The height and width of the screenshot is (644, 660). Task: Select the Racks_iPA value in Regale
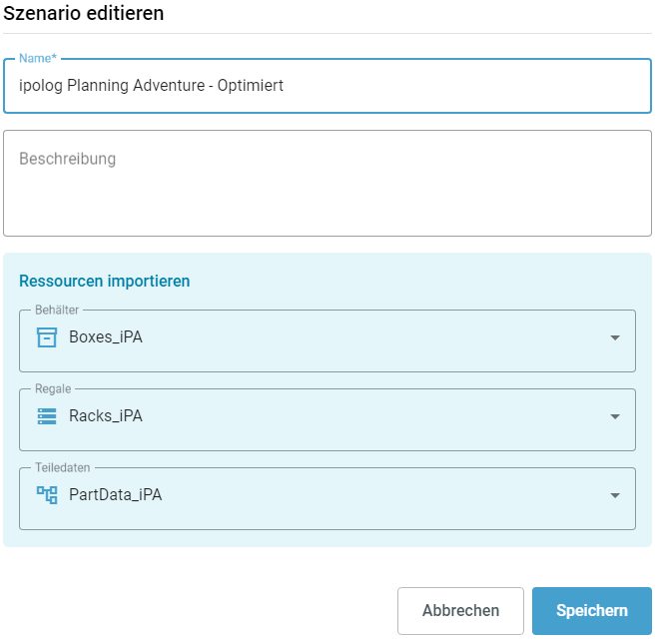pos(106,416)
